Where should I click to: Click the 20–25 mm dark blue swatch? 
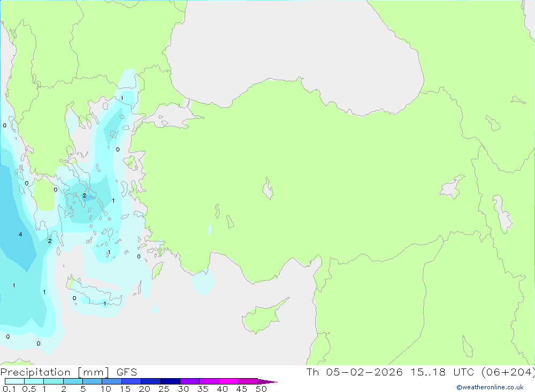pyautogui.click(x=150, y=381)
